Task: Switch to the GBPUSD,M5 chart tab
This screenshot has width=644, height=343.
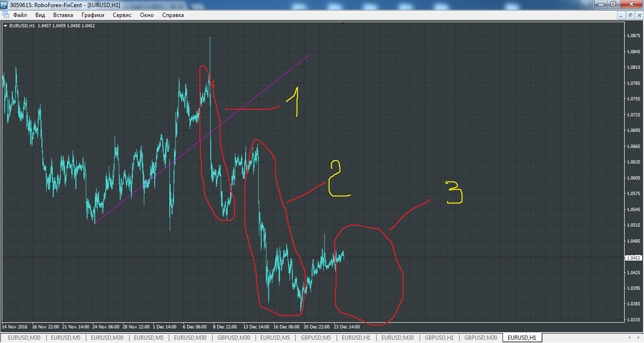Action: [315, 338]
